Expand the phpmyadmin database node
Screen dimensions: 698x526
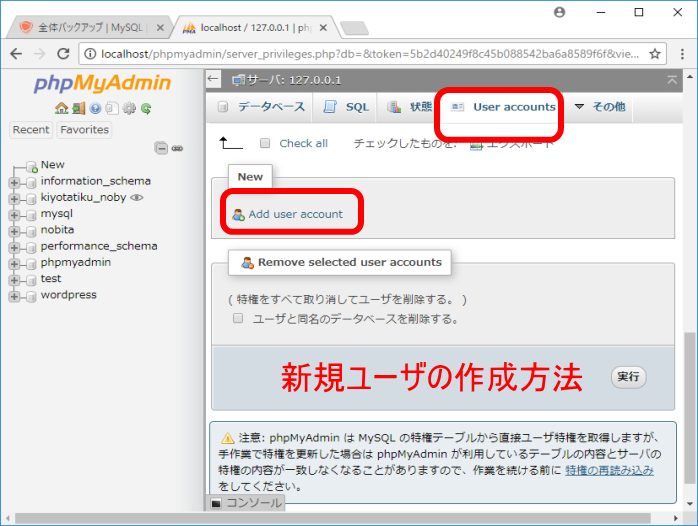[14, 264]
